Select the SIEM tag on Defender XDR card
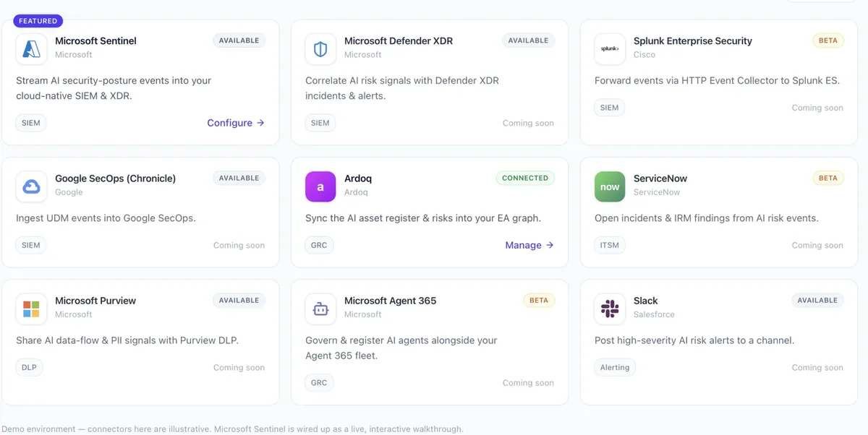868x435 pixels. (320, 123)
